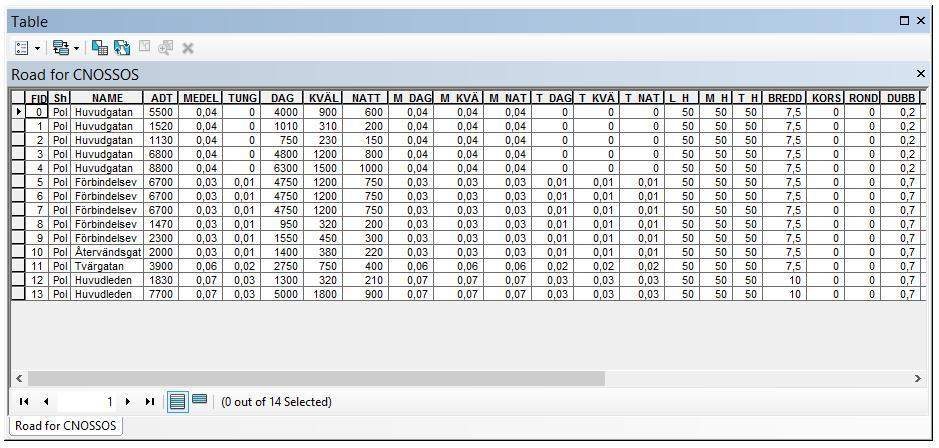Screen dimensions: 939x448
Task: Select the NATT column header
Action: point(366,98)
